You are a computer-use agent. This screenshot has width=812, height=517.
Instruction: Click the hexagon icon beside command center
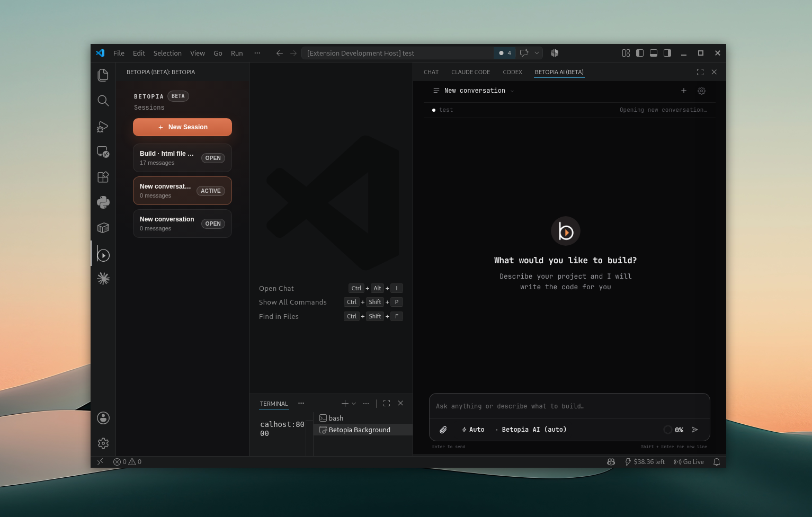pyautogui.click(x=555, y=53)
